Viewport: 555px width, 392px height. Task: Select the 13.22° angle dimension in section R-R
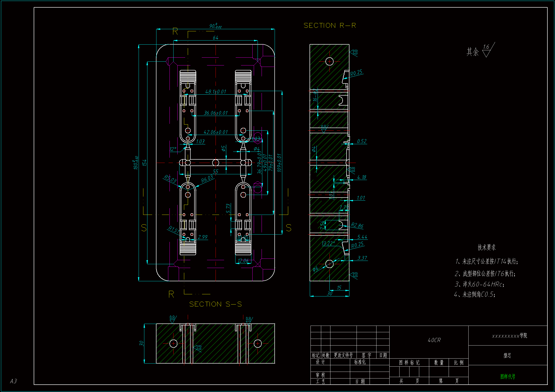(x=328, y=243)
